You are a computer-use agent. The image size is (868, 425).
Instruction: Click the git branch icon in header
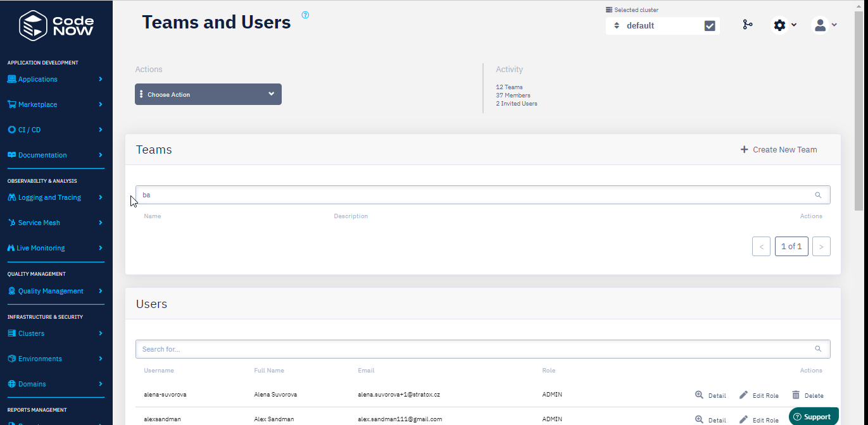coord(748,25)
